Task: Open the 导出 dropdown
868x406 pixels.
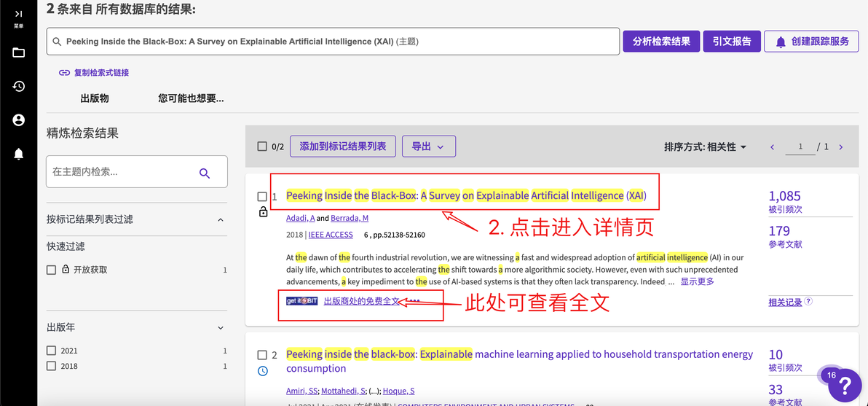Action: pos(428,147)
